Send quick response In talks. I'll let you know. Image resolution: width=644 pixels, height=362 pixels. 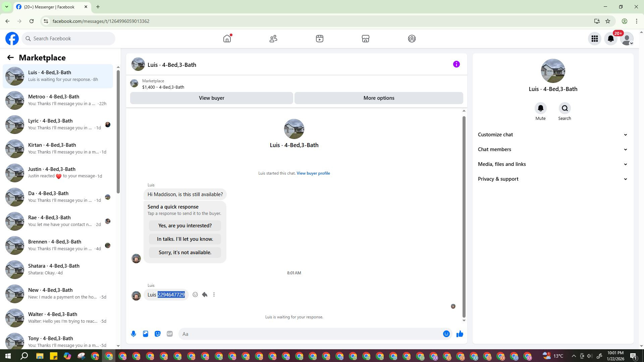[185, 239]
